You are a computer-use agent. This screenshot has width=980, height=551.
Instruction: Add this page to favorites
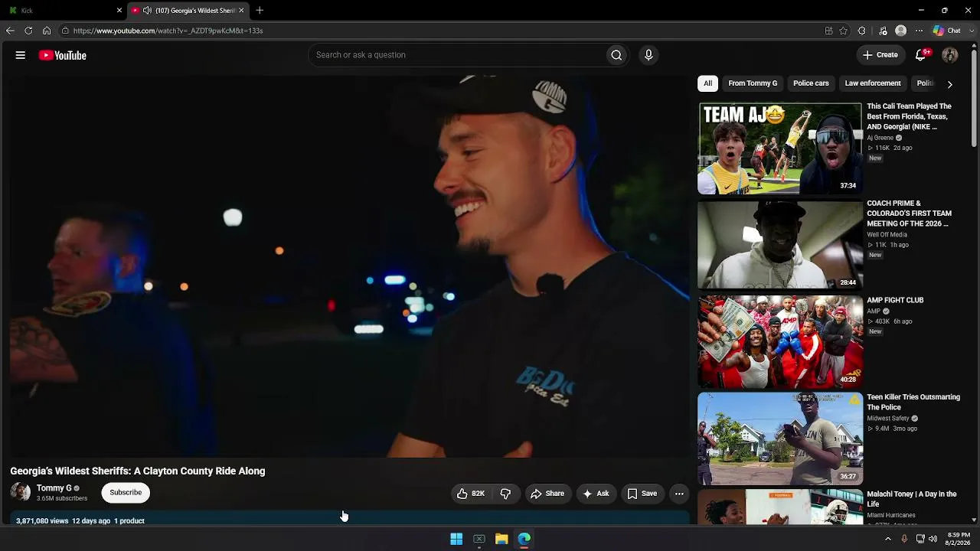844,31
